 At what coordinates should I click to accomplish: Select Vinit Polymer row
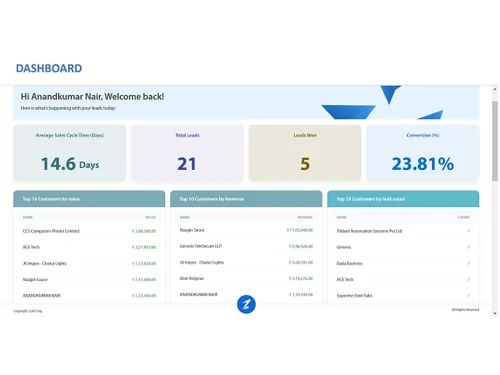point(246,278)
